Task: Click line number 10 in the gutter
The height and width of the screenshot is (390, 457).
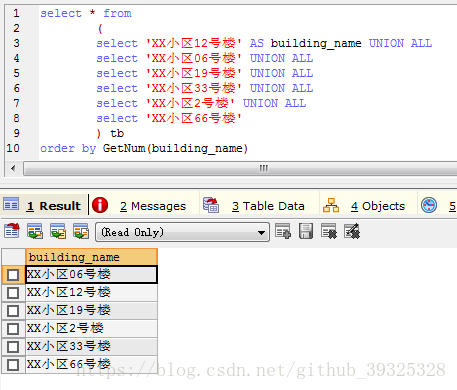Action: pyautogui.click(x=13, y=148)
